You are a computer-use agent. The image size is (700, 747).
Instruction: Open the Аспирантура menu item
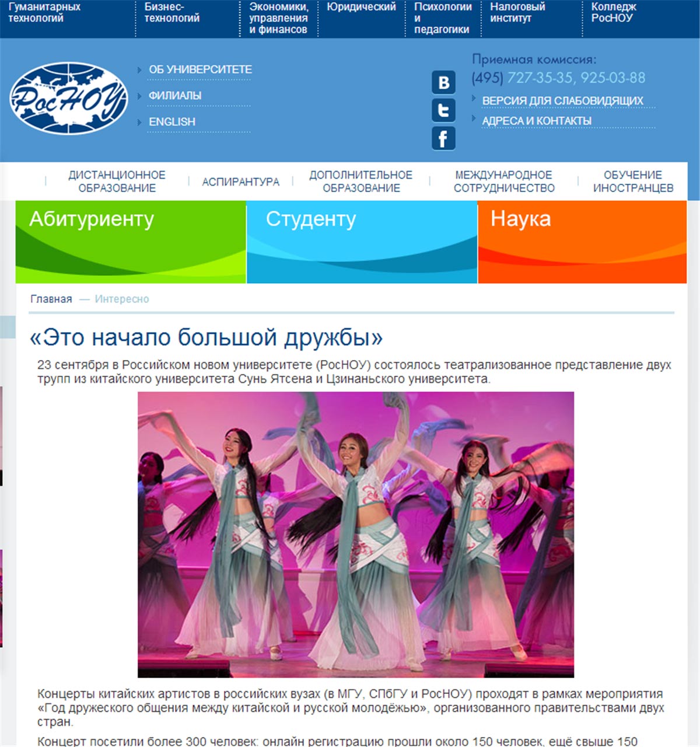[x=240, y=182]
